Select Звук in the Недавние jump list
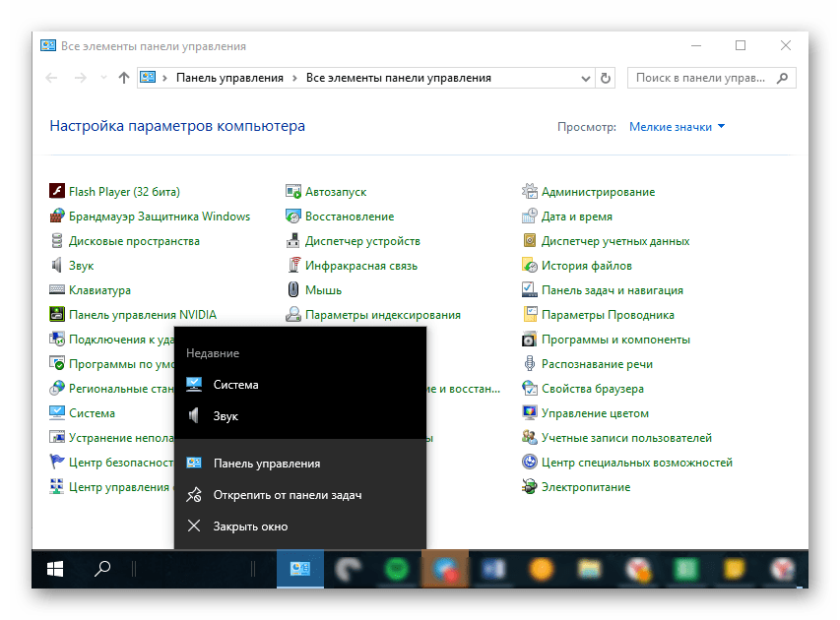Viewport: 840px width, 620px height. pyautogui.click(x=300, y=416)
